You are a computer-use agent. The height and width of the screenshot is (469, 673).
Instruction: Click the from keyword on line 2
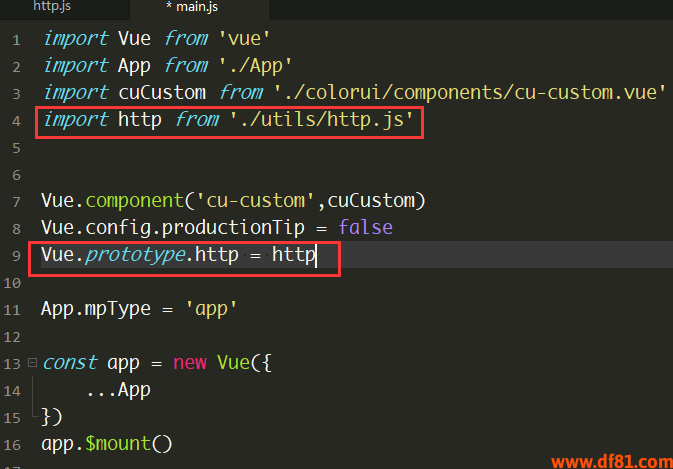pyautogui.click(x=186, y=66)
